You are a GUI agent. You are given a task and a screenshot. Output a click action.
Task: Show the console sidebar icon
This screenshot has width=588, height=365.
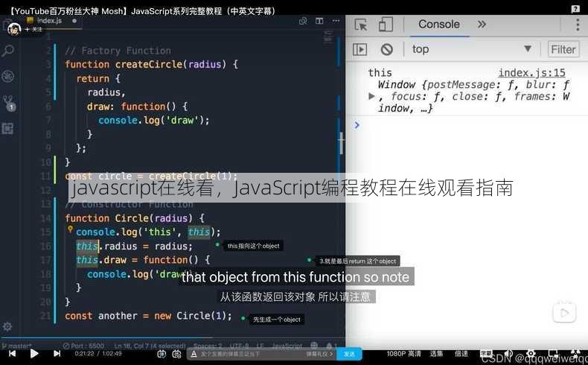coord(360,49)
